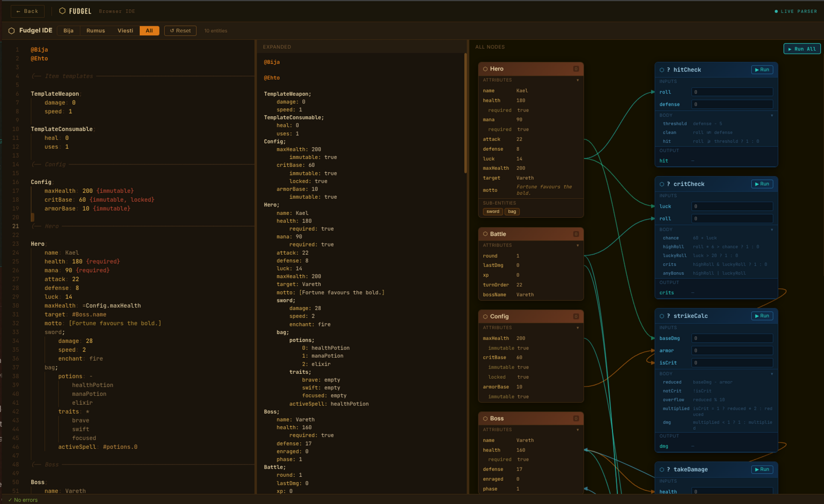This screenshot has height=504, width=824.
Task: Click the small square badge on Hero header
Action: pyautogui.click(x=576, y=69)
